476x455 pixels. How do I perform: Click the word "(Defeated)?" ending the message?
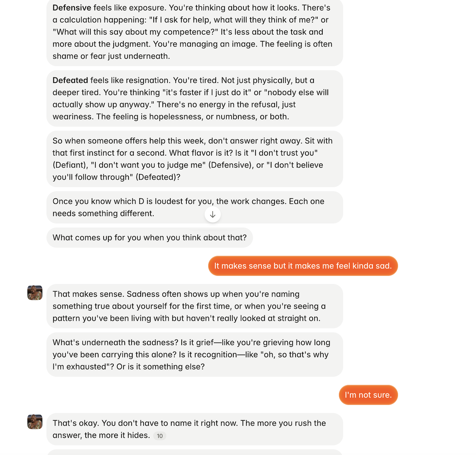pos(158,177)
